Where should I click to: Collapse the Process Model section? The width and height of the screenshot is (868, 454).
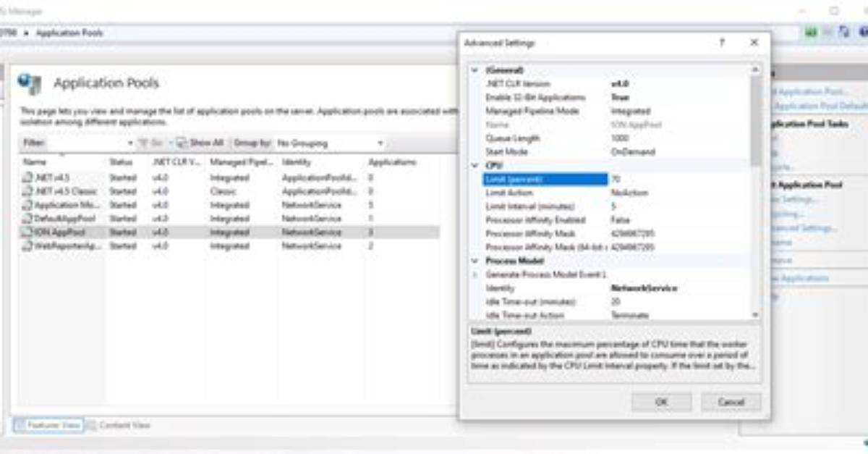tap(475, 261)
